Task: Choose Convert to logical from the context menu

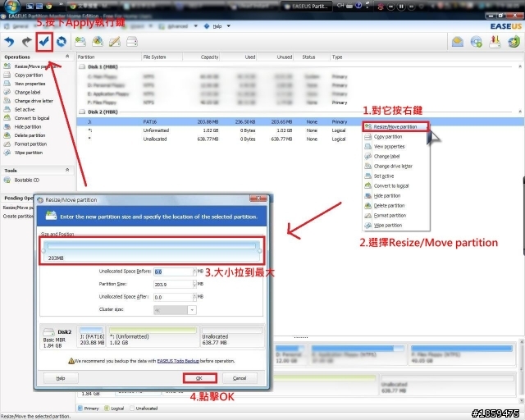Action: point(391,186)
